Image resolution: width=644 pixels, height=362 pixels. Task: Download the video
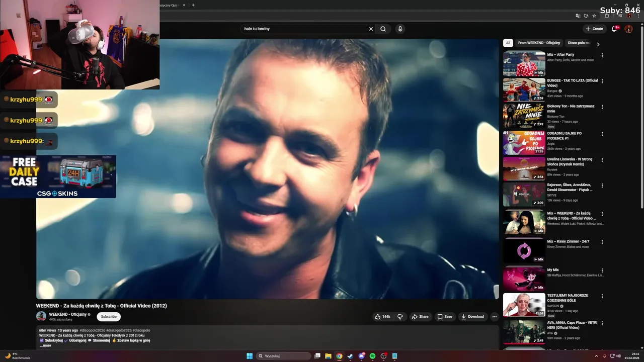click(472, 317)
